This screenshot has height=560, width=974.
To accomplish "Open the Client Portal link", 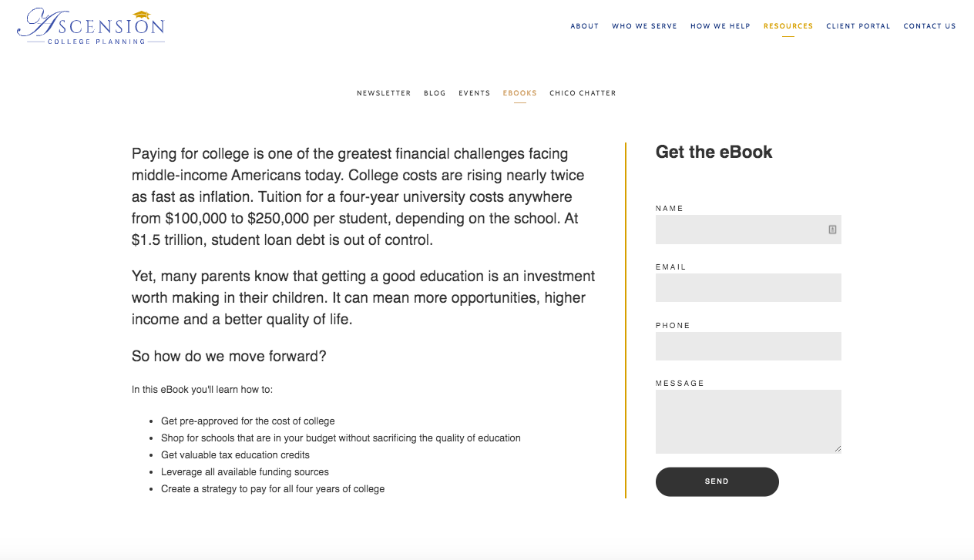I will (x=858, y=26).
